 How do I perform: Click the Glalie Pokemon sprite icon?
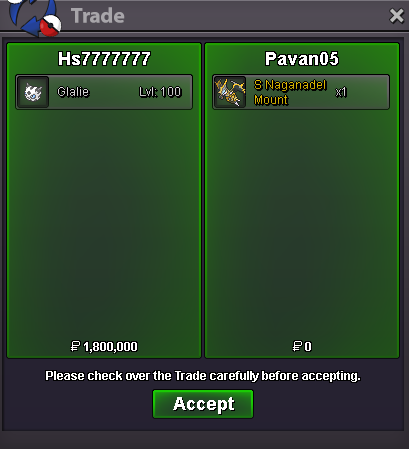[33, 92]
